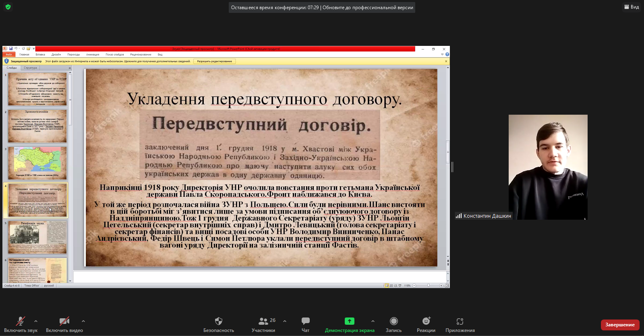Open the Reactions emoji menu

(x=426, y=321)
